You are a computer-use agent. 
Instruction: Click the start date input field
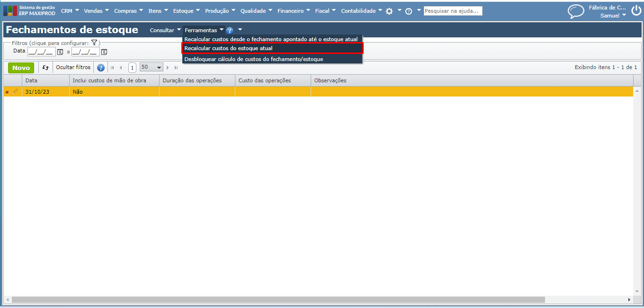click(x=42, y=52)
